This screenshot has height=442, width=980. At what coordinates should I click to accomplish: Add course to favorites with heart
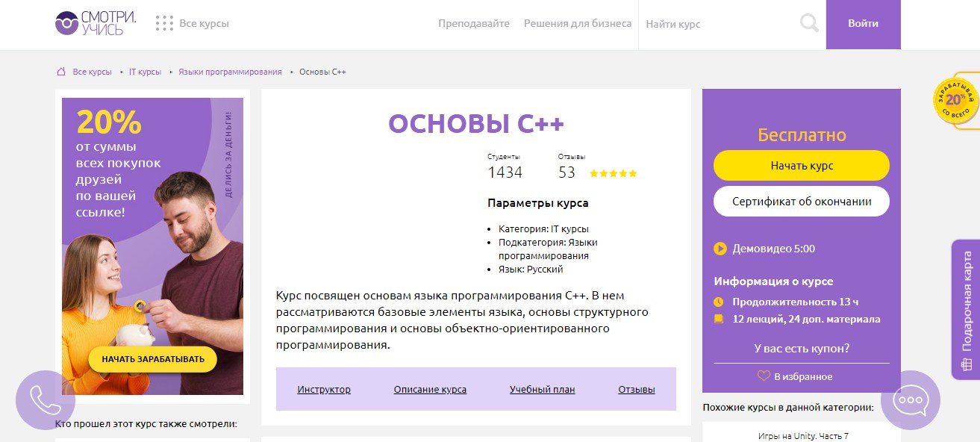tap(764, 376)
